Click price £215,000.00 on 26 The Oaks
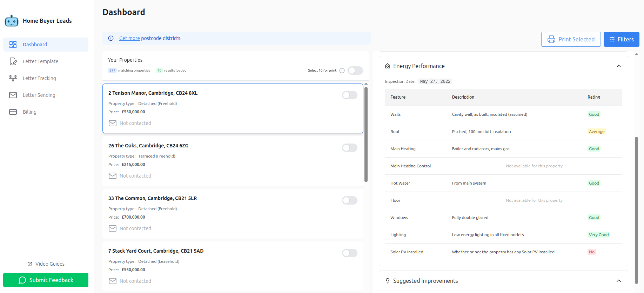The width and height of the screenshot is (644, 293). tap(133, 165)
